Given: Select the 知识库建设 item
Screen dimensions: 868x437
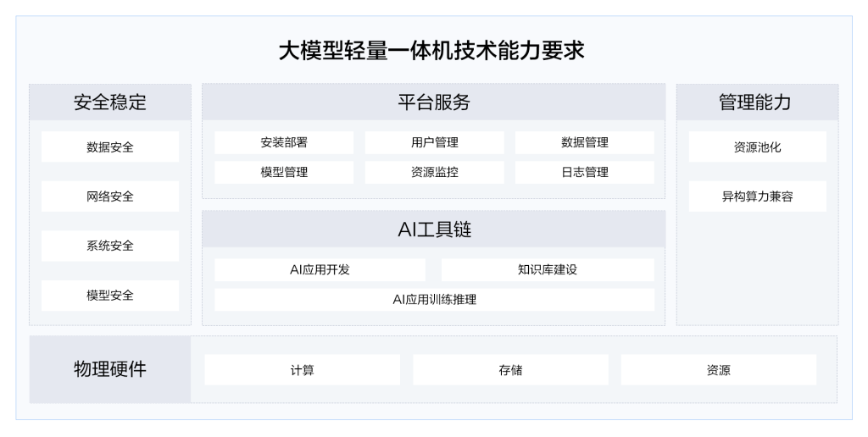Looking at the screenshot, I should [x=548, y=269].
